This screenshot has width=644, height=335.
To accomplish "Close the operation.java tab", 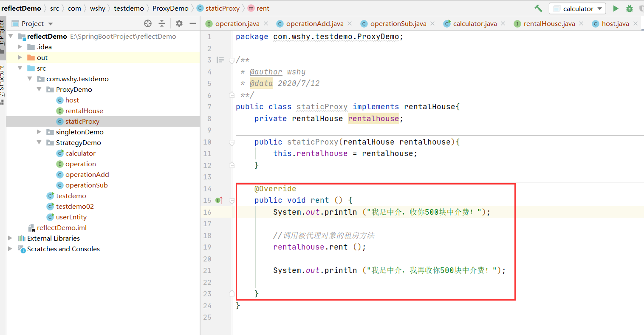I will [266, 23].
